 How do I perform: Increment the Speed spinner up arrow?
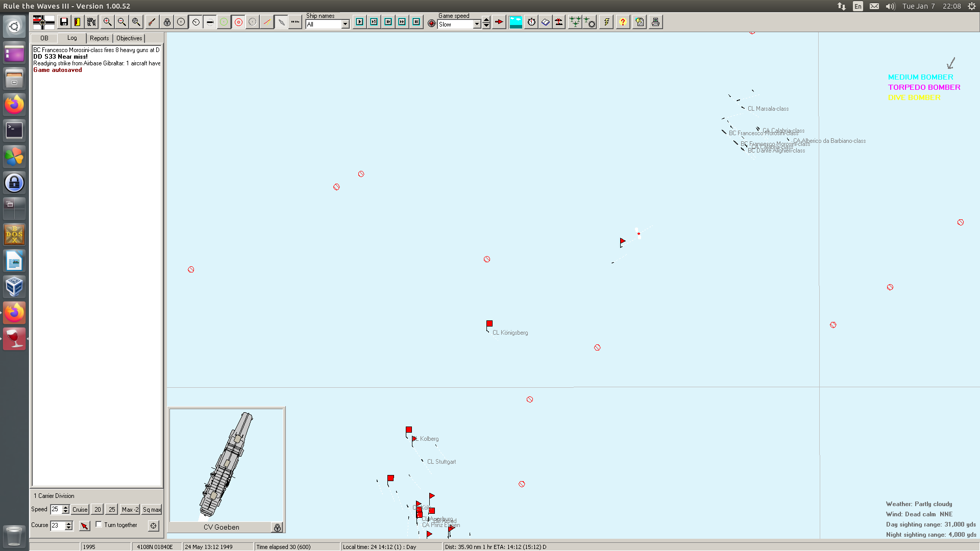65,507
